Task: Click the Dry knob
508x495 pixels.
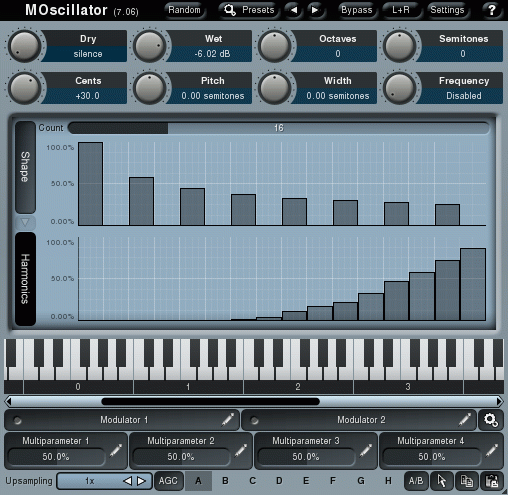Action: [24, 46]
